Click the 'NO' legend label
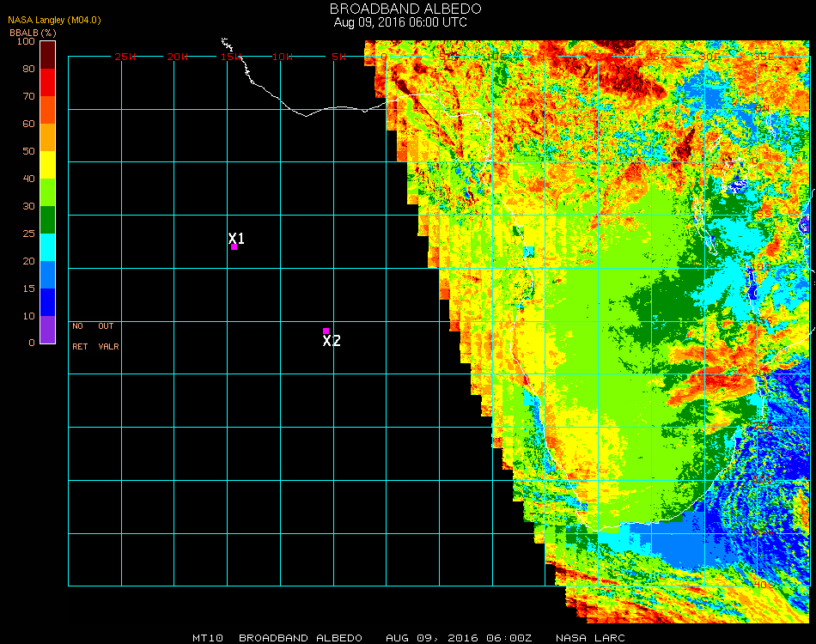The image size is (816, 644). point(77,326)
